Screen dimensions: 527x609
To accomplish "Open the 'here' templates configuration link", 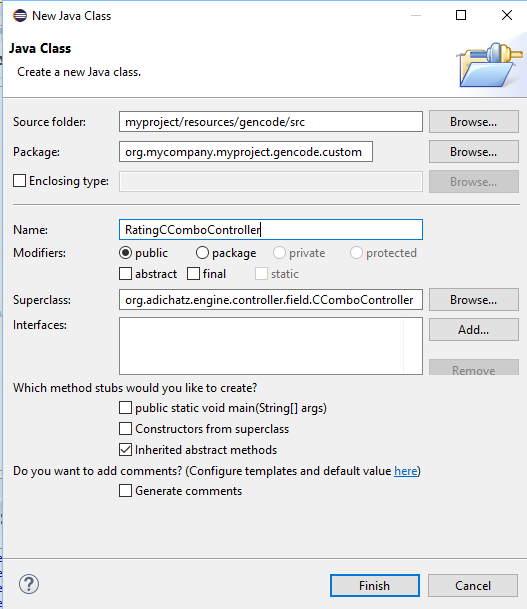I will [x=405, y=471].
